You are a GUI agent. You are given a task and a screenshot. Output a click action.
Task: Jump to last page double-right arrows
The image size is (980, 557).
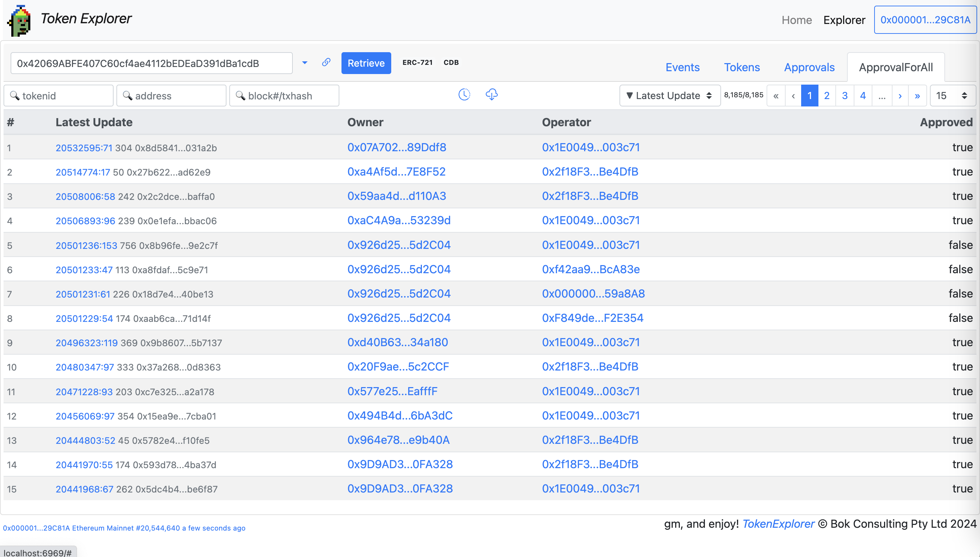pos(917,96)
